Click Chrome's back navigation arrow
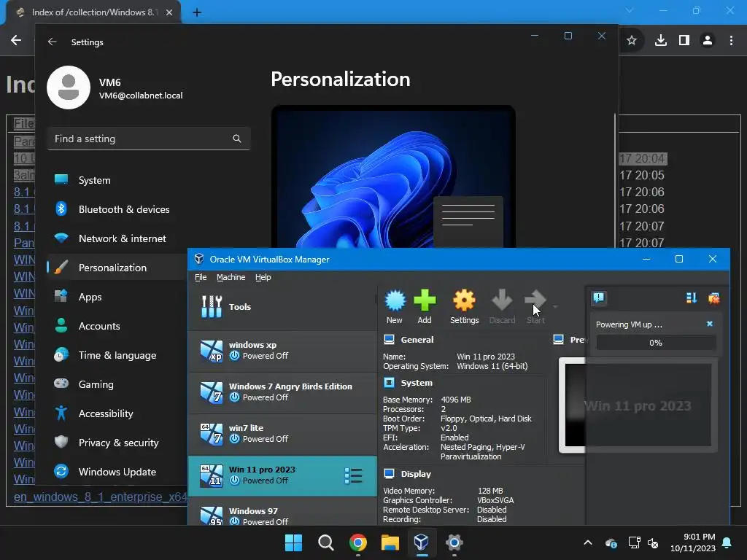 click(16, 41)
